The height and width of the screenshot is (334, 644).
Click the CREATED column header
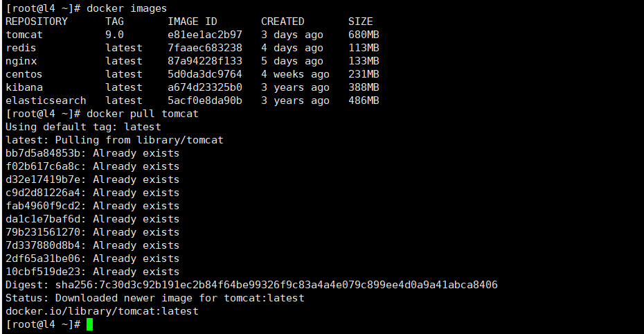tap(283, 21)
